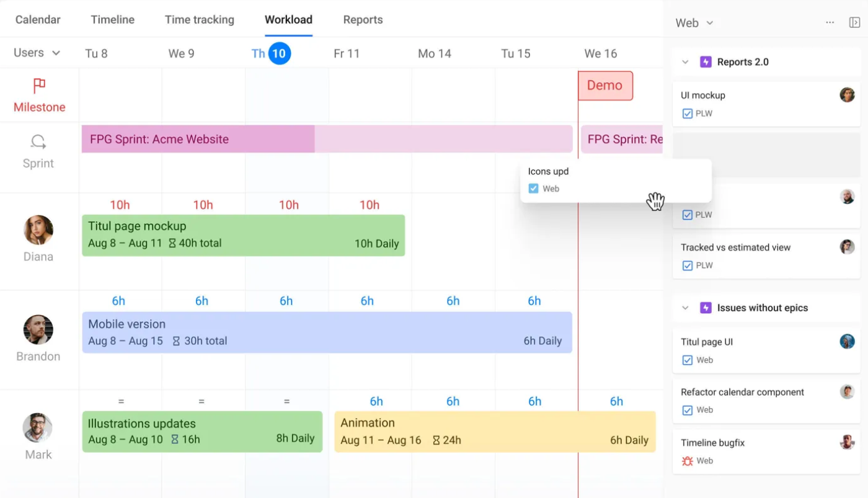Toggle checkbox on Refactor calendar component
The image size is (868, 498).
[687, 410]
